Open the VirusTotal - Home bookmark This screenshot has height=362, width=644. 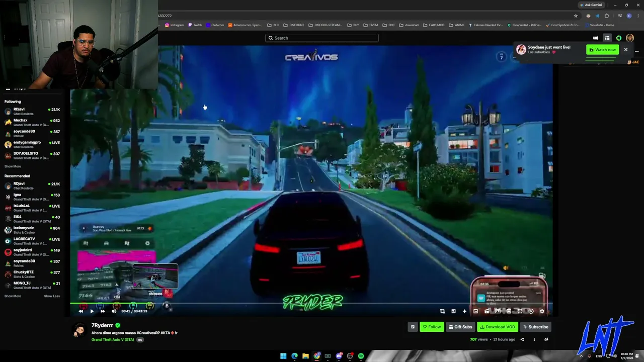(599, 25)
